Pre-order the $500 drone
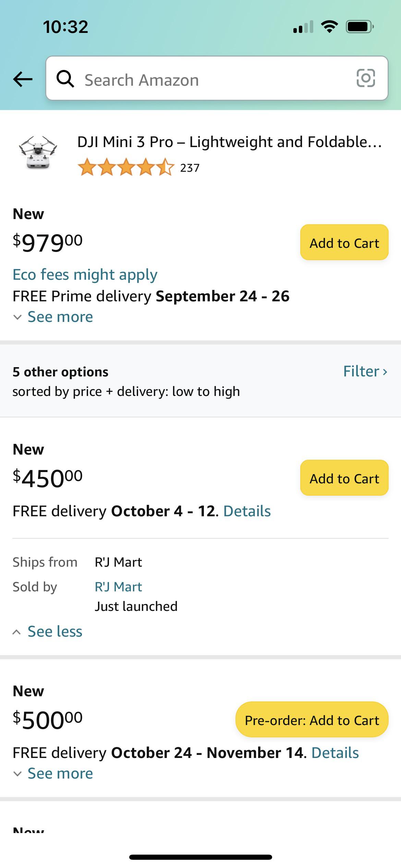This screenshot has height=868, width=401. click(311, 720)
